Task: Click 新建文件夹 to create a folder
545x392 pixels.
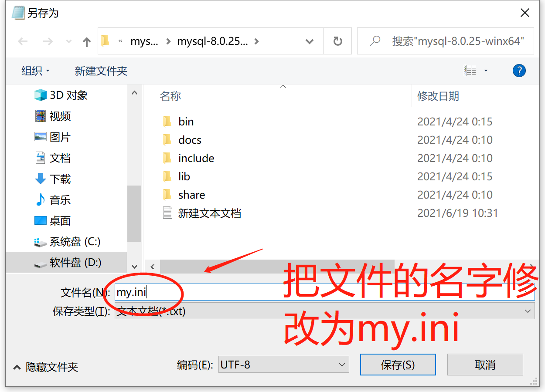Action: click(x=101, y=71)
